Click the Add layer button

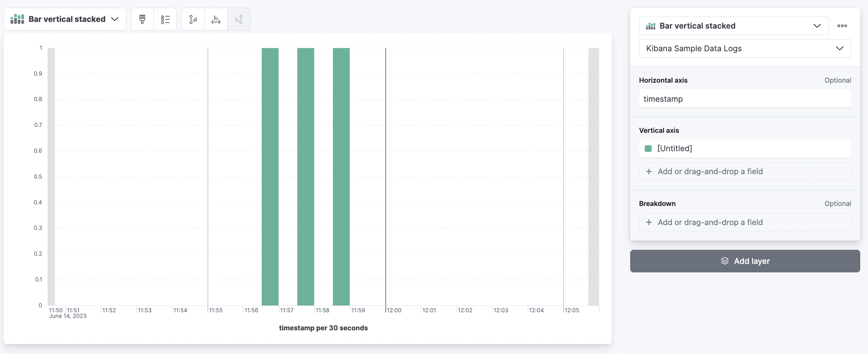click(745, 261)
